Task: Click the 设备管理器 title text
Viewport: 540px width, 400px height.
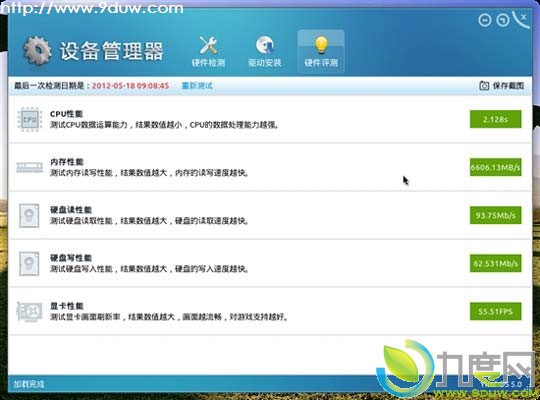Action: pyautogui.click(x=112, y=51)
